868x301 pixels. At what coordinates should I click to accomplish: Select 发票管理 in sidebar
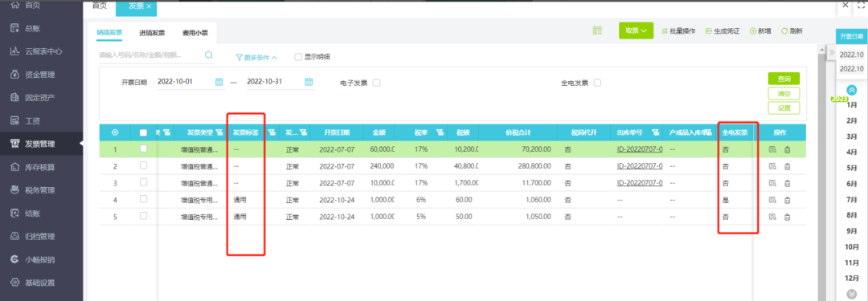coord(39,144)
